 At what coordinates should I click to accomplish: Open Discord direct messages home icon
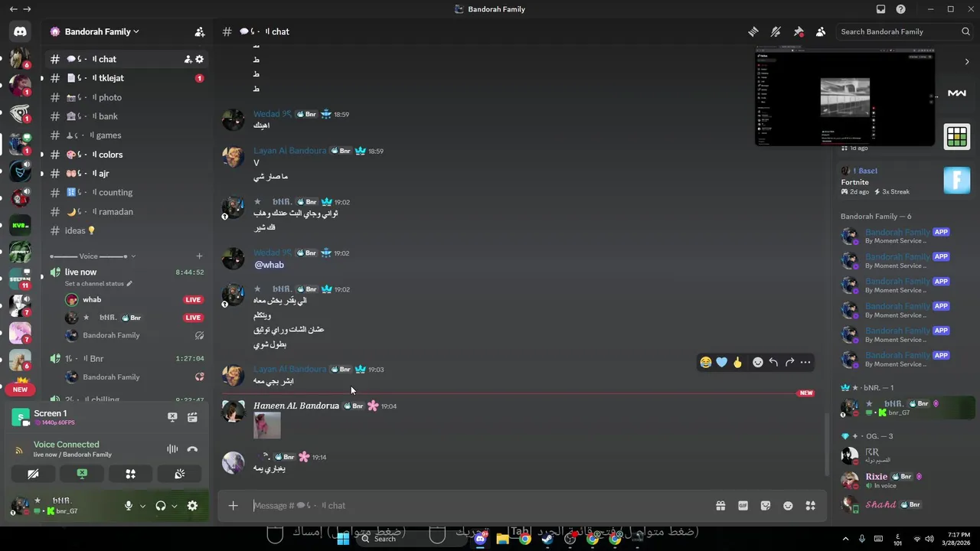coord(20,31)
